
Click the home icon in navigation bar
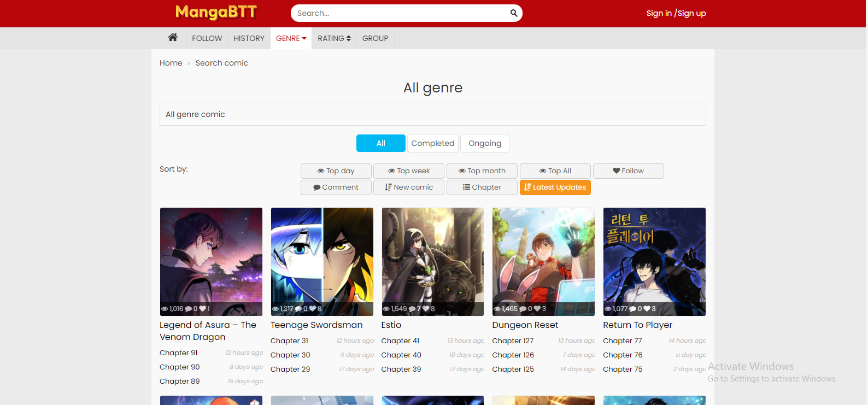pyautogui.click(x=173, y=38)
